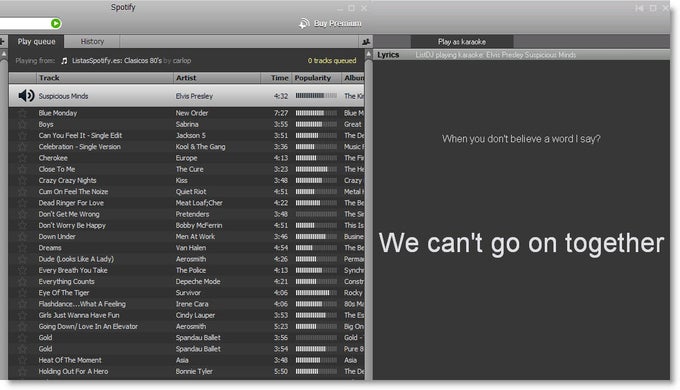Viewport: 680px width, 390px height.
Task: Click the 7:27 time of Blue Monday
Action: pos(281,113)
